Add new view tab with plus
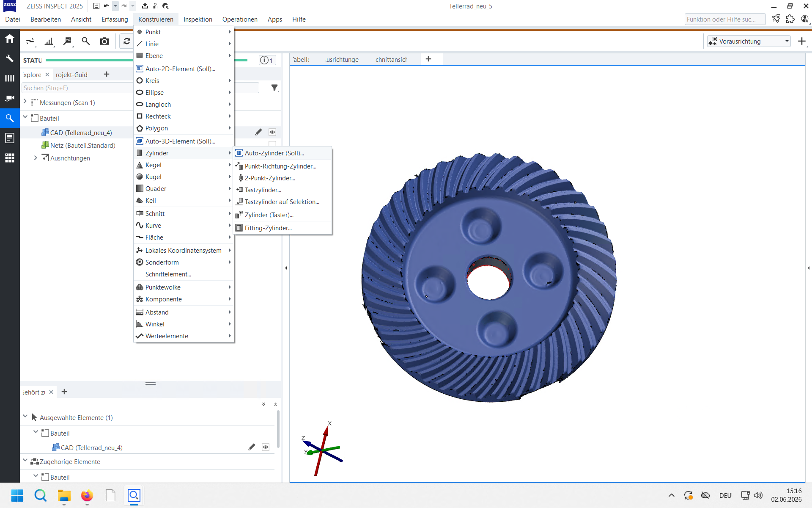Screen dimensions: 812x508 point(428,59)
